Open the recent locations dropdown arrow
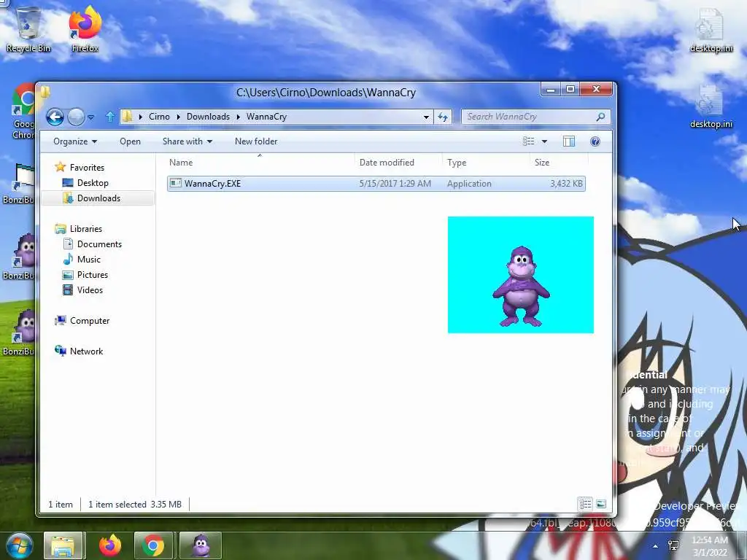 91,117
